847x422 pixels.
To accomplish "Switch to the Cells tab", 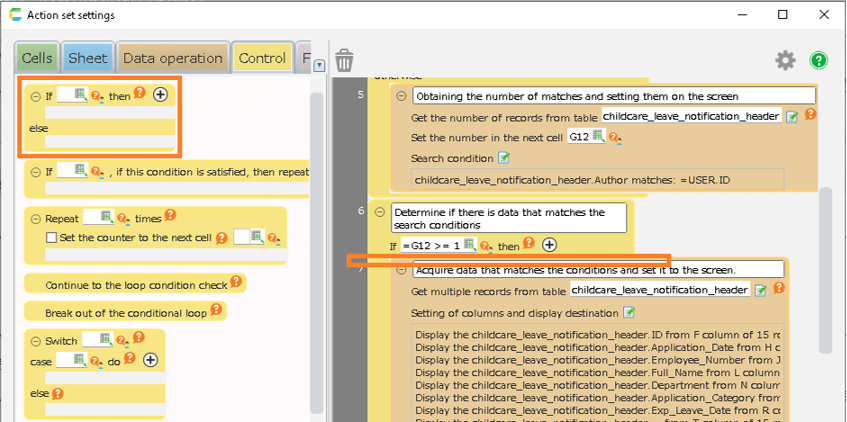I will [37, 58].
